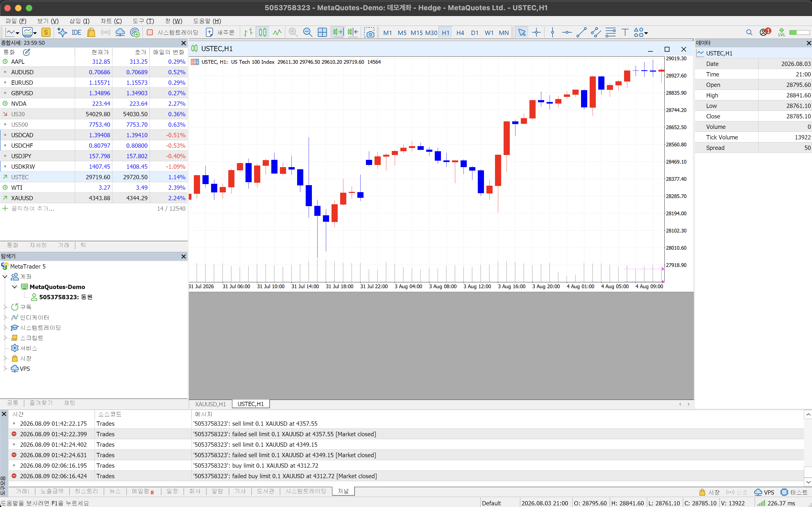Image resolution: width=812 pixels, height=507 pixels.
Task: Expand the VPS node in navigator tree
Action: click(5, 368)
